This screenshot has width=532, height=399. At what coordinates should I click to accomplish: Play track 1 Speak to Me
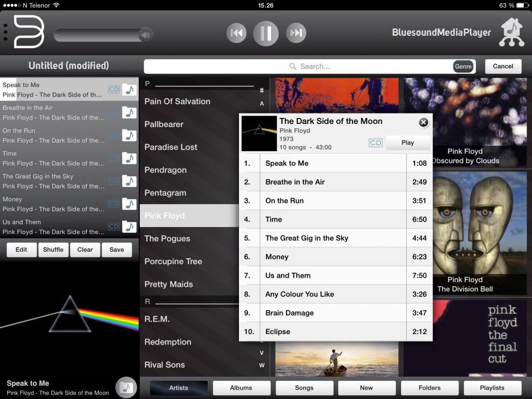pyautogui.click(x=336, y=163)
